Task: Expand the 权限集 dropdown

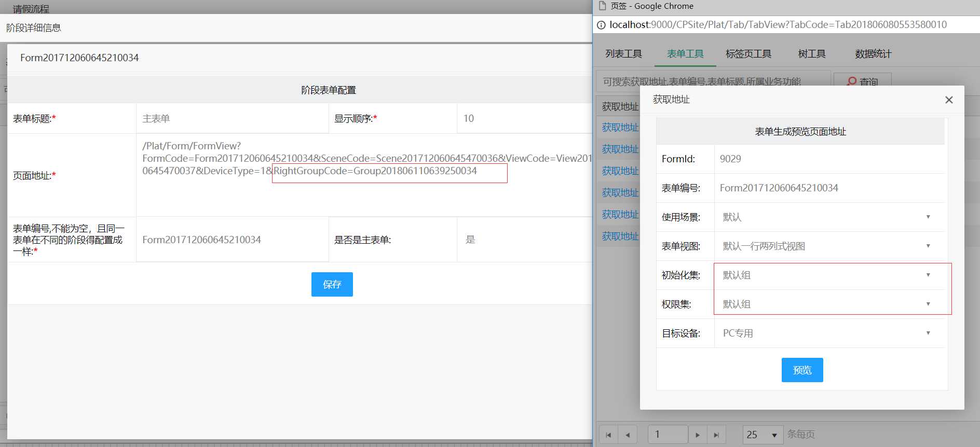Action: click(829, 304)
